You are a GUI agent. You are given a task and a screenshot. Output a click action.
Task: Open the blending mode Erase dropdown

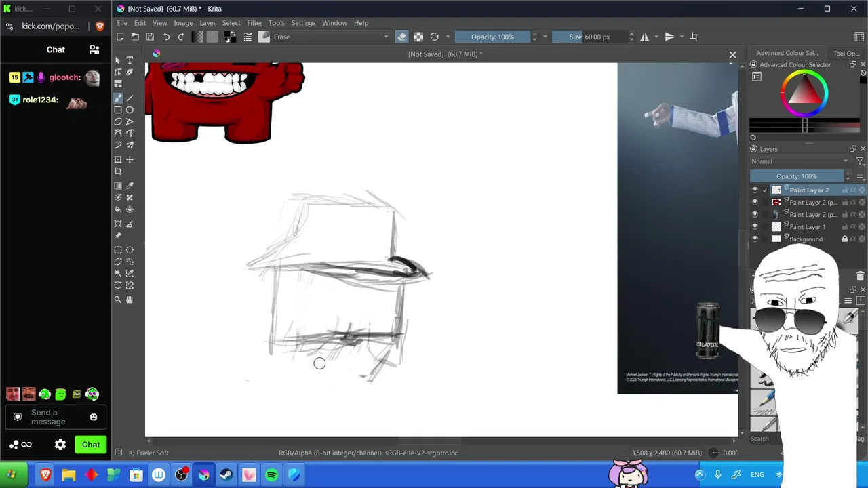point(332,37)
